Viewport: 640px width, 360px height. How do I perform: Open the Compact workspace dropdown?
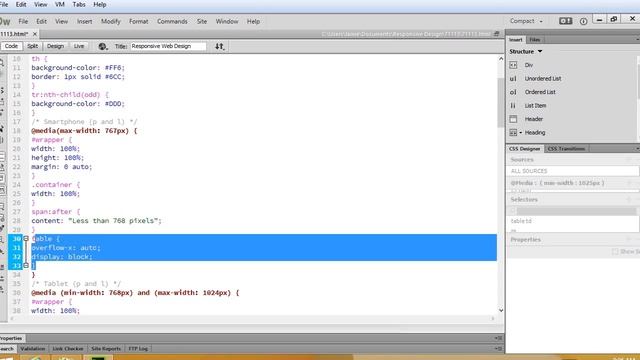[526, 21]
